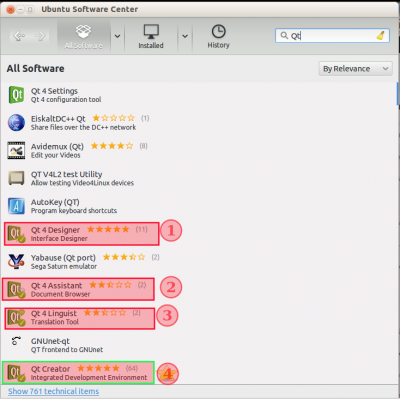Click the search magnifier icon
The image size is (400, 399).
(284, 35)
